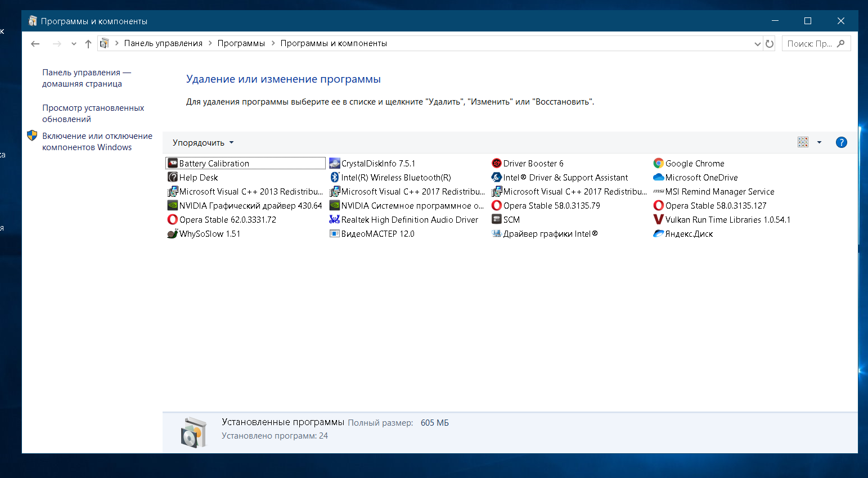Click the WhySoSlow 1.51 icon
The height and width of the screenshot is (478, 868).
point(173,233)
